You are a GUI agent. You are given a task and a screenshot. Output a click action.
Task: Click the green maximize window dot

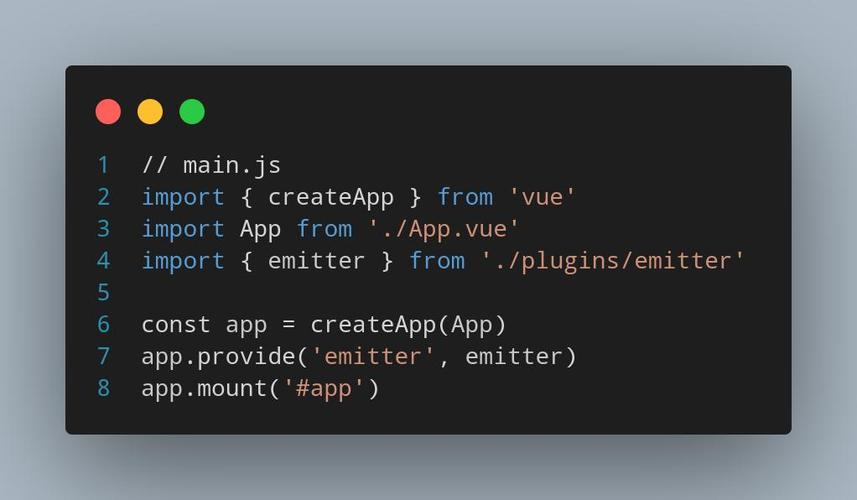[x=192, y=111]
